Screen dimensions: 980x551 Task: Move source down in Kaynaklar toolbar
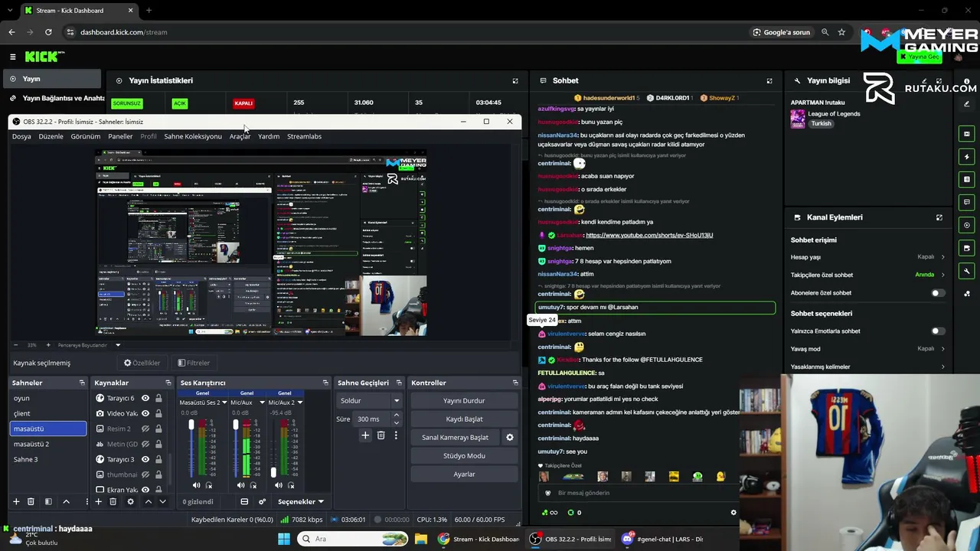162,501
